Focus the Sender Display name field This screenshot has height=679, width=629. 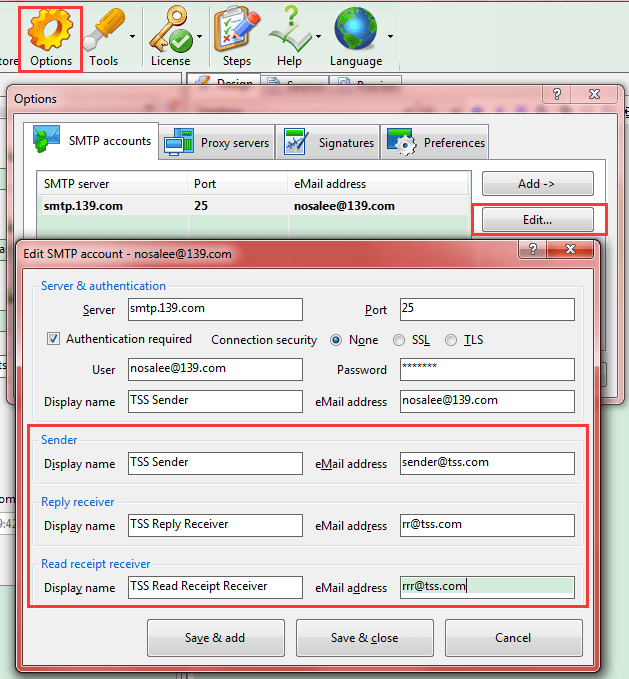coord(215,463)
